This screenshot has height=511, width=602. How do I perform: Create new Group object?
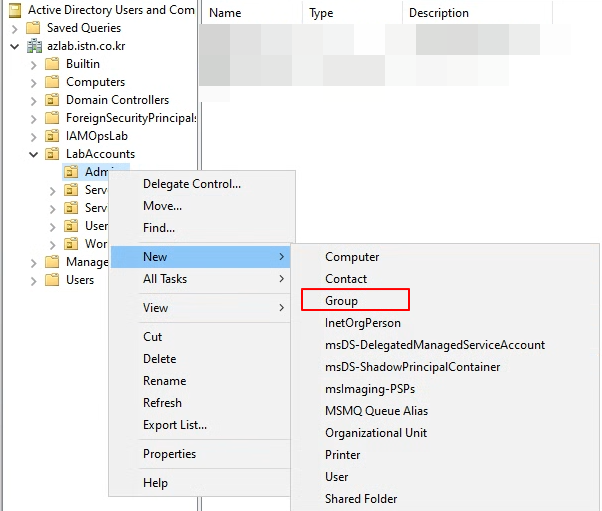point(445,301)
